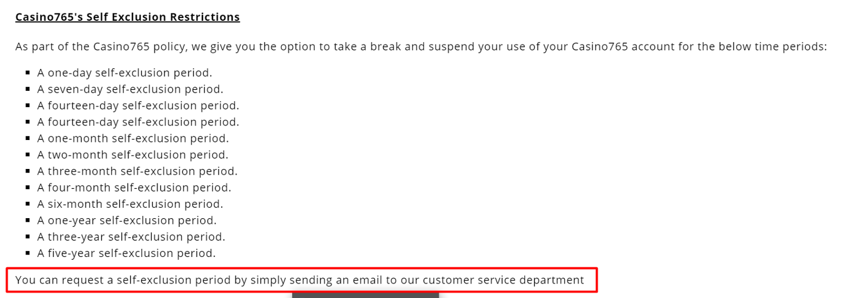868x298 pixels.
Task: Select the four-month self-exclusion period item
Action: coord(134,187)
